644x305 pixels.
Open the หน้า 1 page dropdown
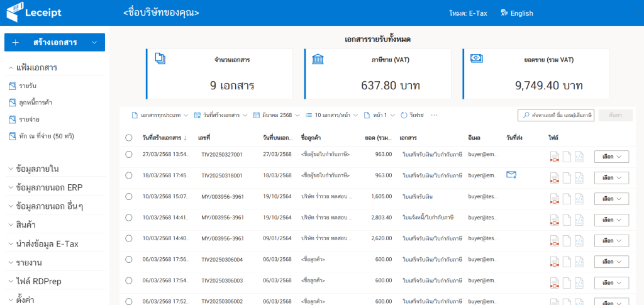coord(379,115)
